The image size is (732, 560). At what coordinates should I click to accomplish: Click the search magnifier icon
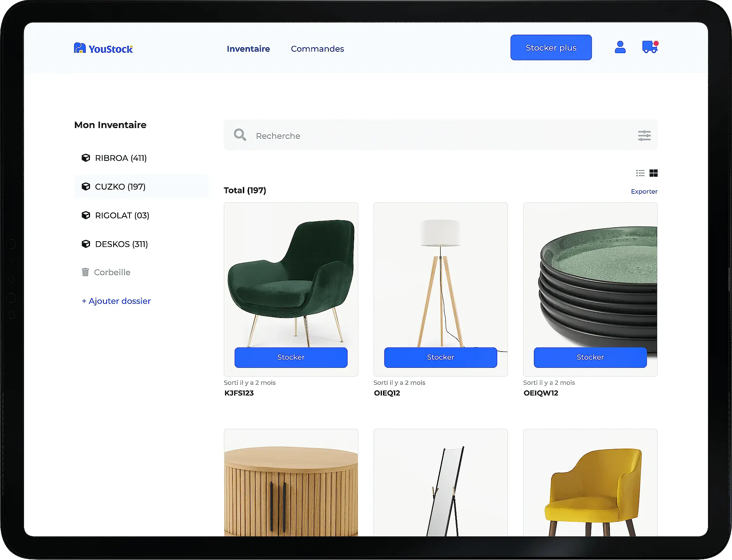click(240, 135)
